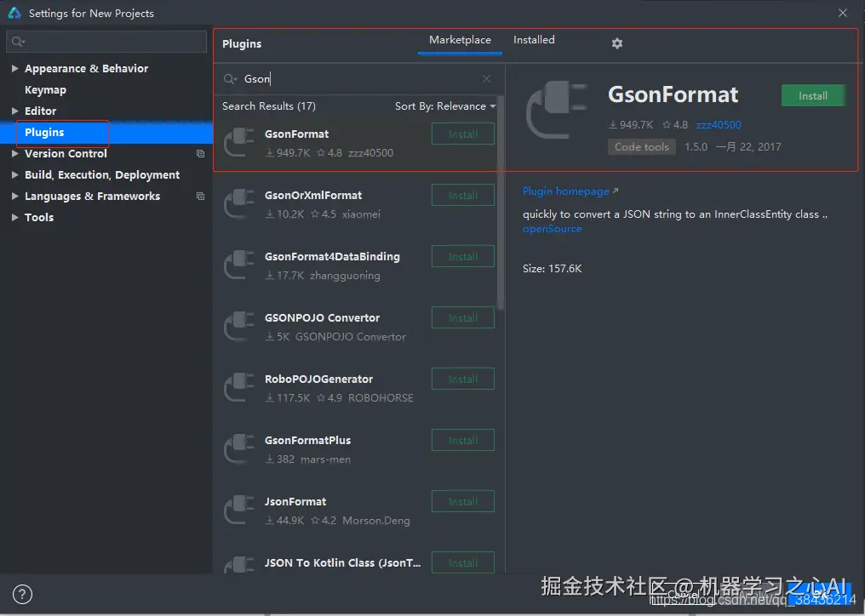Click the plugin settings gear icon
The image size is (865, 616).
click(x=616, y=43)
